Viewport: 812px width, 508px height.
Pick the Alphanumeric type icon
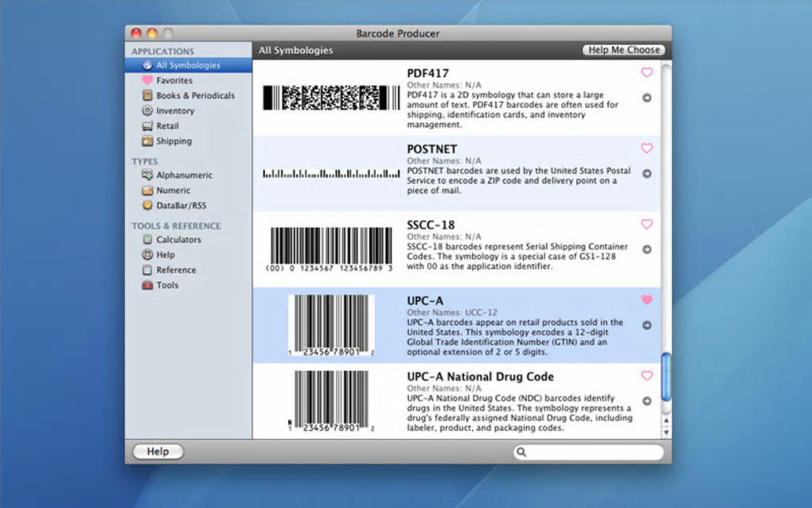click(x=147, y=175)
